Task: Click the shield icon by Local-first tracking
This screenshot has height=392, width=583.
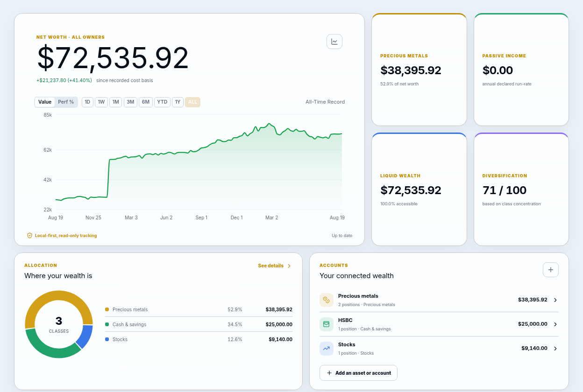Action: coord(30,236)
